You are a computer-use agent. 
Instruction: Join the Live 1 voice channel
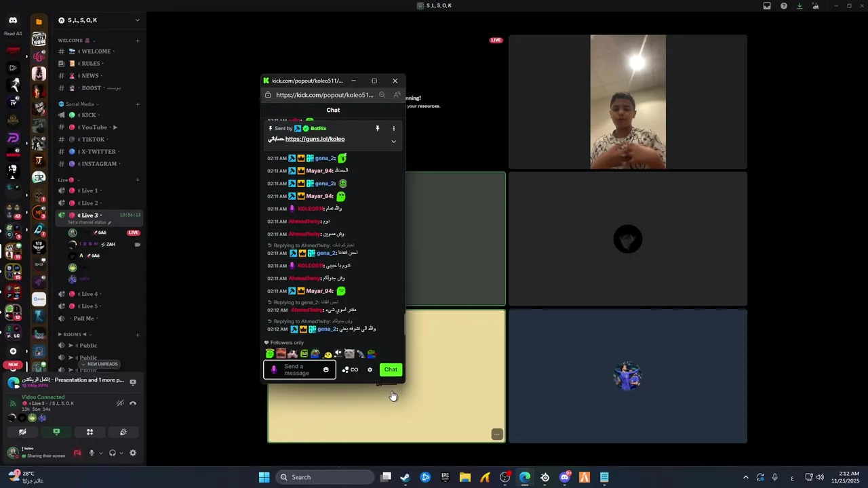pyautogui.click(x=99, y=191)
